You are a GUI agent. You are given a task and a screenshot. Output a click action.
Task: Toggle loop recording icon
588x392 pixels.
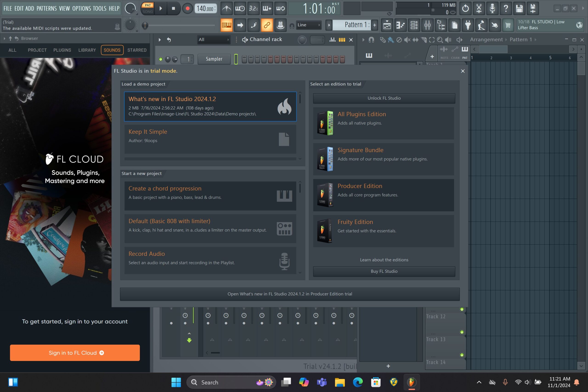(x=280, y=8)
